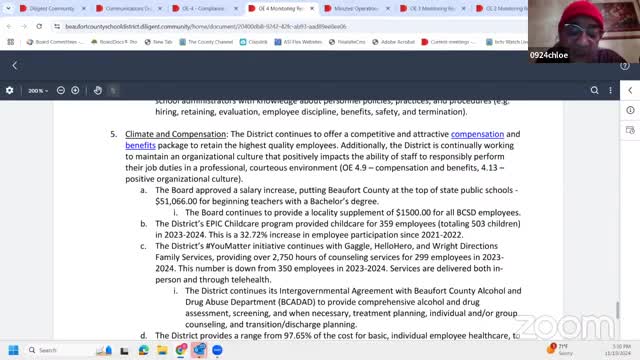Switch to the OE 2 Monitoring tab
This screenshot has width=640, height=360.
tap(501, 8)
